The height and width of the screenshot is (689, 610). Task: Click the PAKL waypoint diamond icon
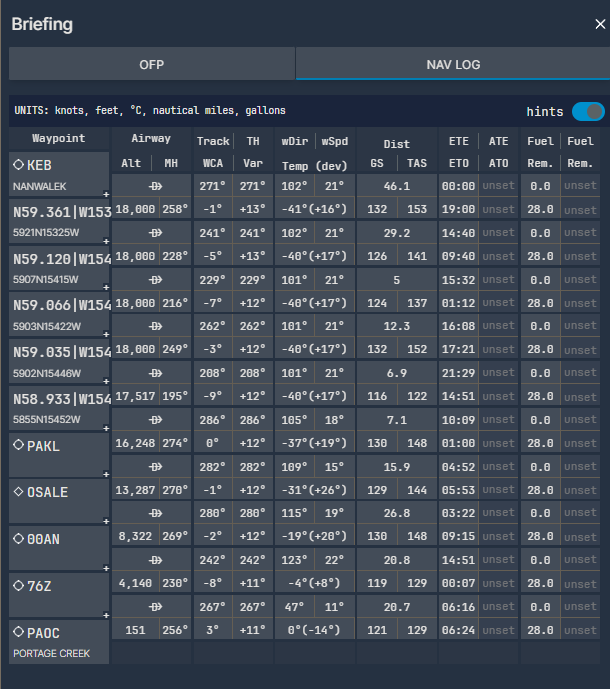pos(18,446)
